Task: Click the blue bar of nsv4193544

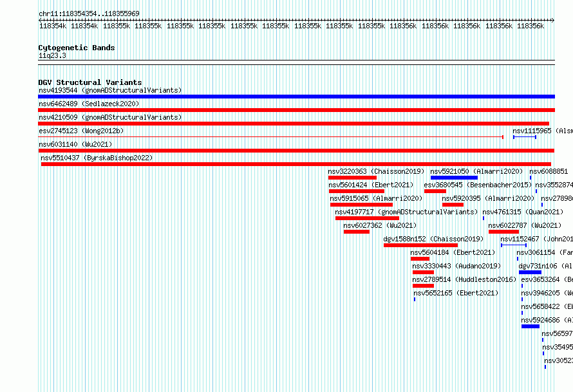Action: (x=296, y=97)
